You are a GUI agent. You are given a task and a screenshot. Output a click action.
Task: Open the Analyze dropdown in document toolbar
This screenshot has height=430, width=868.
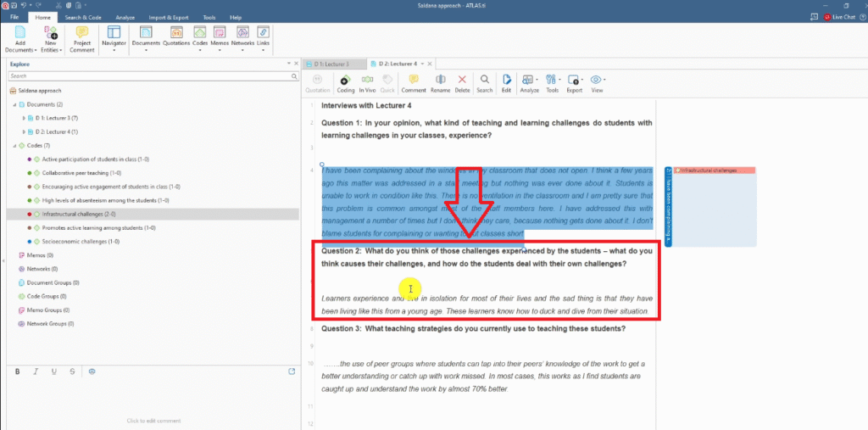[x=530, y=83]
